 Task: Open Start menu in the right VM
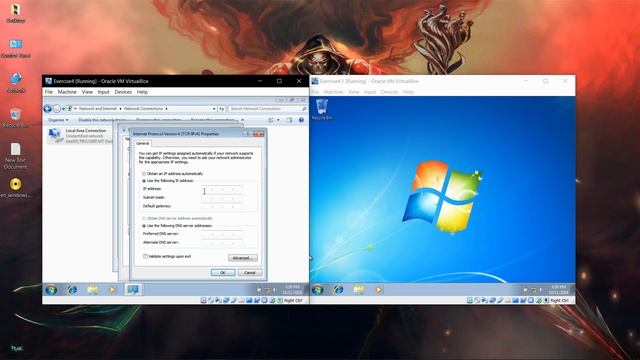click(318, 290)
